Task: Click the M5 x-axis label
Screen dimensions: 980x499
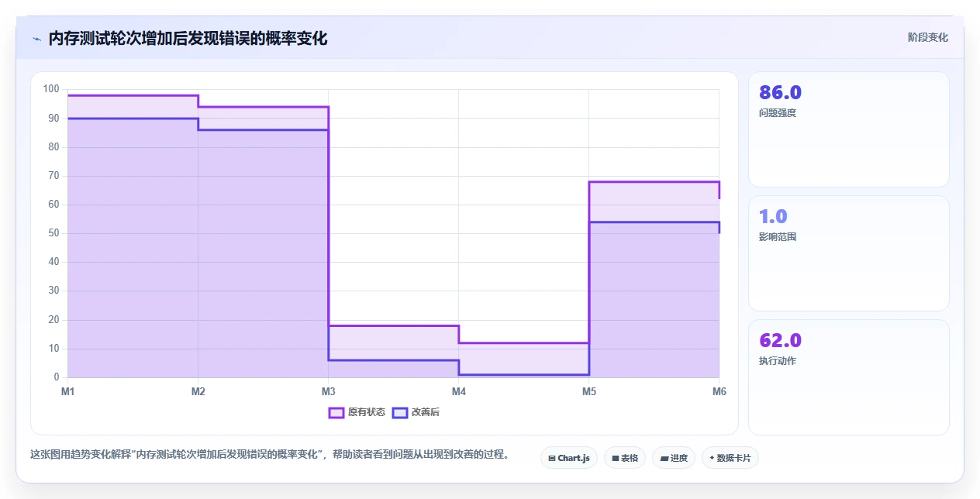Action: (588, 392)
